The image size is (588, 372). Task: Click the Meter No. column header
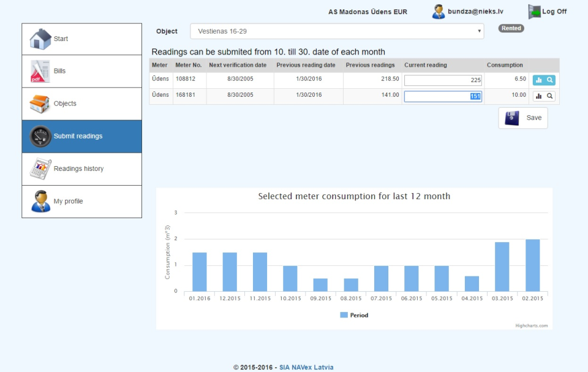[x=189, y=65]
